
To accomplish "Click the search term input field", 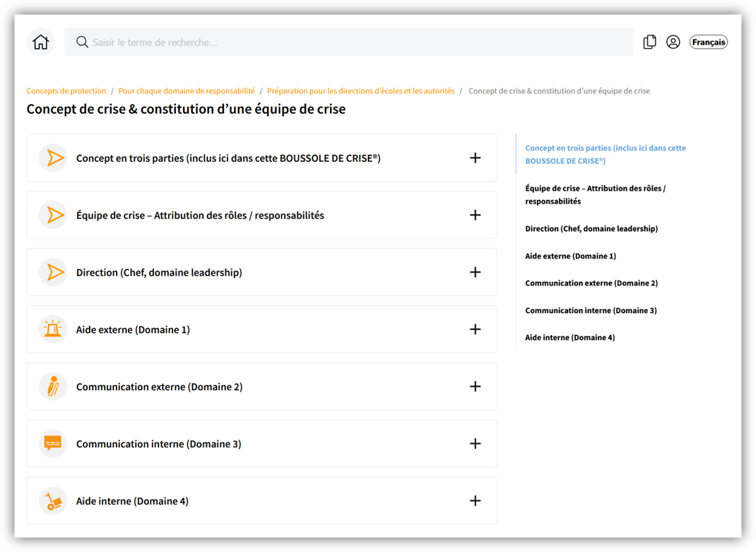I will click(348, 42).
